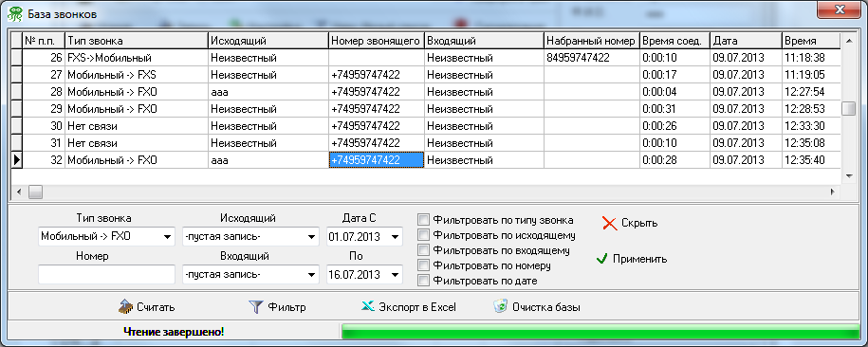868x347 pixels.
Task: Open the Дата С date picker
Action: 395,237
